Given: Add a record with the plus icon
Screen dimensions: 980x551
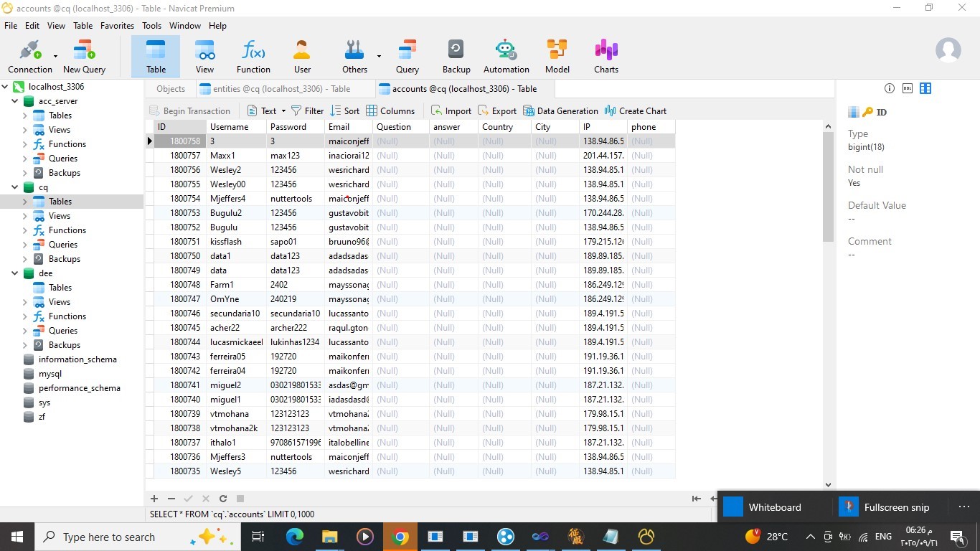Looking at the screenshot, I should (x=154, y=499).
